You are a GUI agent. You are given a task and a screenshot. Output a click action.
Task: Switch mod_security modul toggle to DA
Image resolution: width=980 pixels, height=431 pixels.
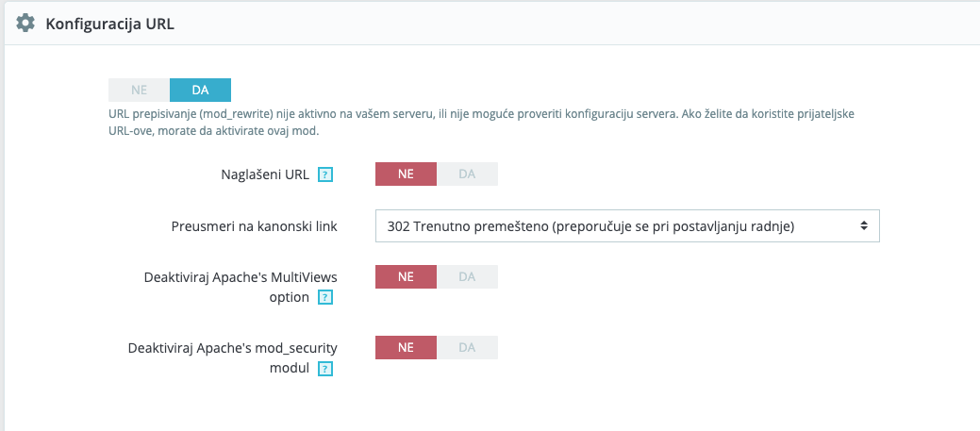[467, 347]
